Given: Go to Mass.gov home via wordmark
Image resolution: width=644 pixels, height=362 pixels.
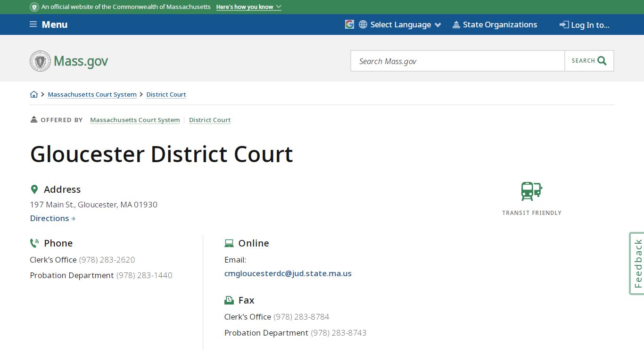Looking at the screenshot, I should click(81, 61).
